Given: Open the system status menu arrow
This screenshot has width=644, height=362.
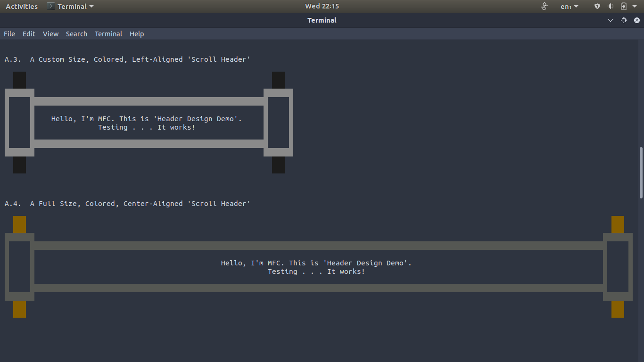Looking at the screenshot, I should click(634, 6).
